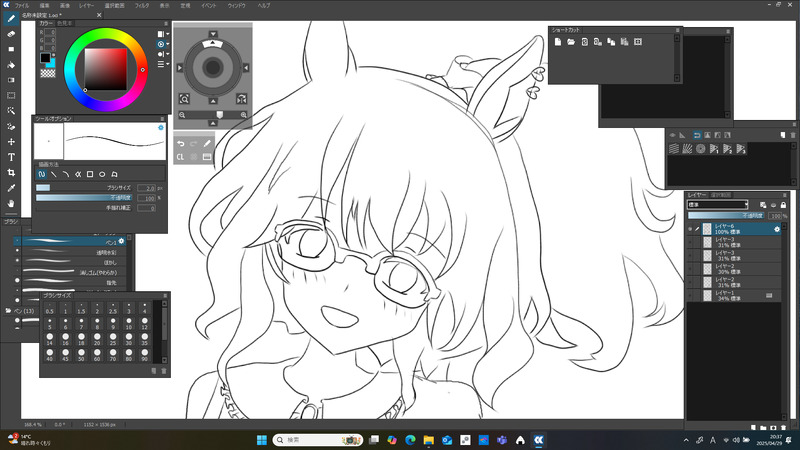The height and width of the screenshot is (450, 800).
Task: Select concentric circle snap guide
Action: pos(701,148)
